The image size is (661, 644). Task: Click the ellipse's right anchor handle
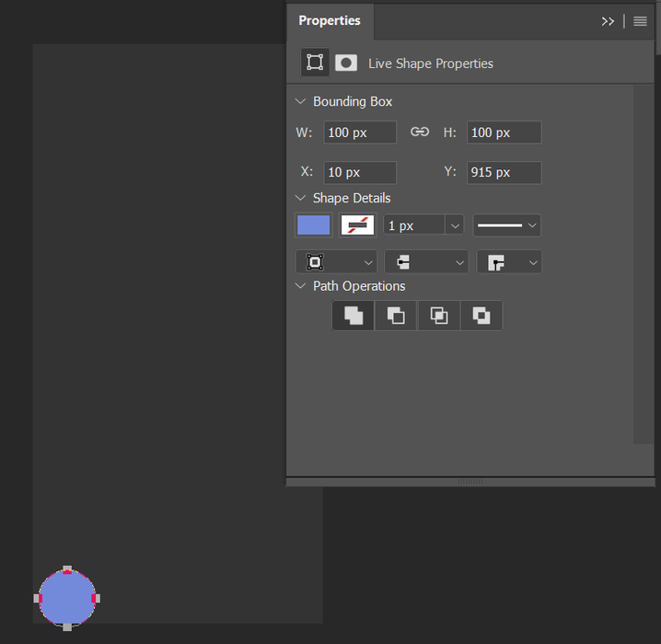(x=96, y=599)
